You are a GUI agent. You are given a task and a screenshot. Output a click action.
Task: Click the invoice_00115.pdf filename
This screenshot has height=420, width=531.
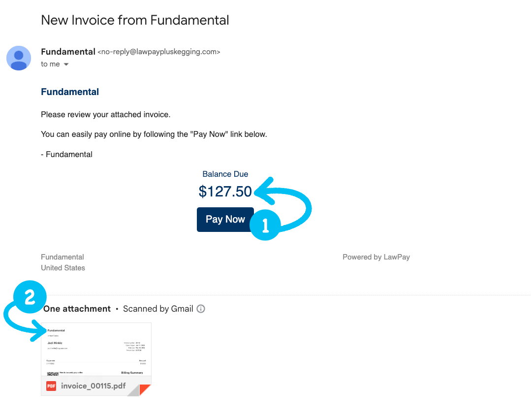(93, 386)
